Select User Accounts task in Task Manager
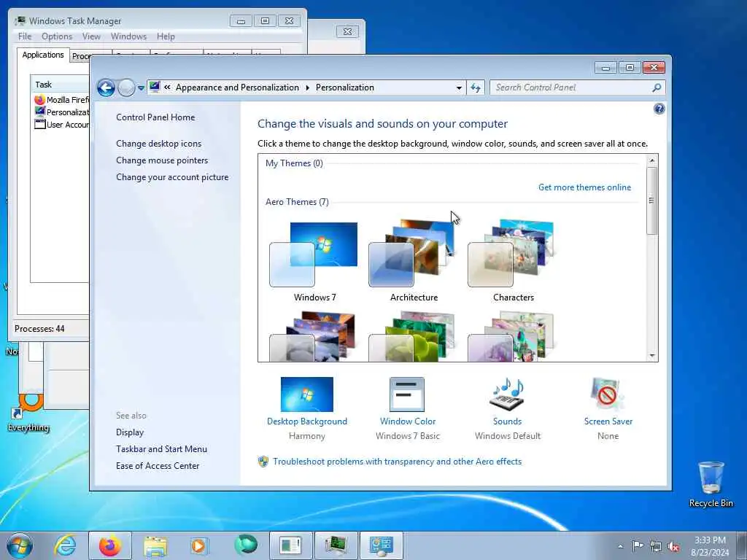The height and width of the screenshot is (560, 747). (x=61, y=124)
